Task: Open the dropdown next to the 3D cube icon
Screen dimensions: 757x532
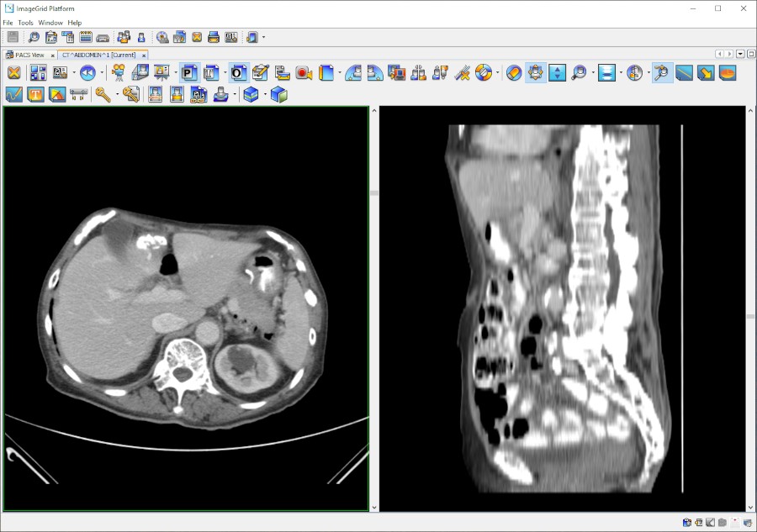Action: 265,94
